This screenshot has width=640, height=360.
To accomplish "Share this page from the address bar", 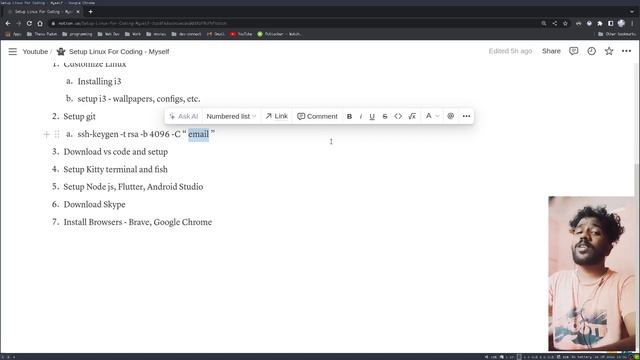I will 555,24.
